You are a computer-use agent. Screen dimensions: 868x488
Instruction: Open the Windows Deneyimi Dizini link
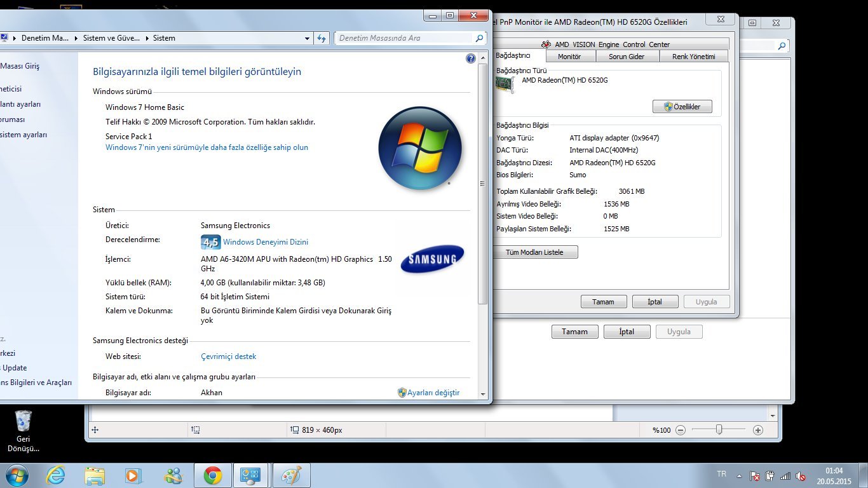pyautogui.click(x=265, y=242)
